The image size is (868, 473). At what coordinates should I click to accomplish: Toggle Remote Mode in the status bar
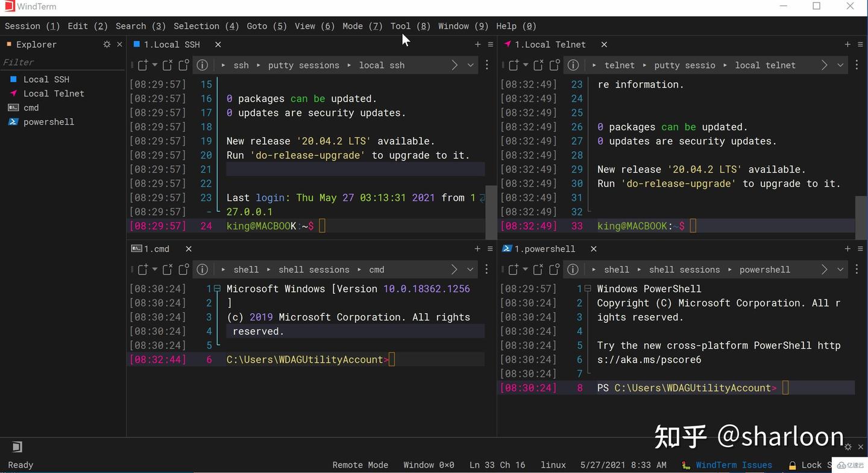[360, 465]
